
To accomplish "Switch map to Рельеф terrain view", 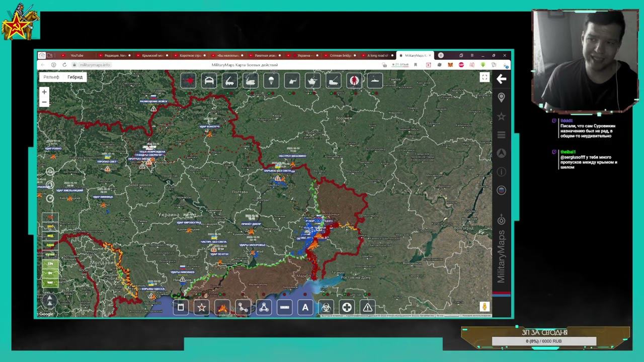I will pyautogui.click(x=51, y=77).
